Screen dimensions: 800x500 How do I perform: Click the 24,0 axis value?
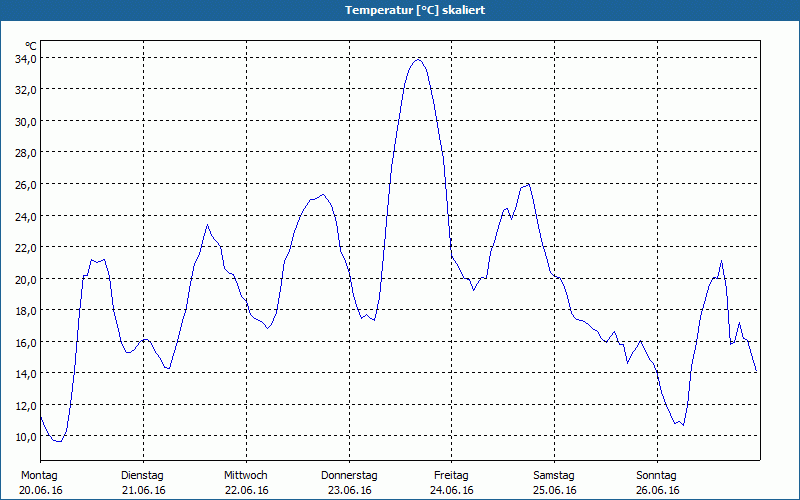pos(26,217)
